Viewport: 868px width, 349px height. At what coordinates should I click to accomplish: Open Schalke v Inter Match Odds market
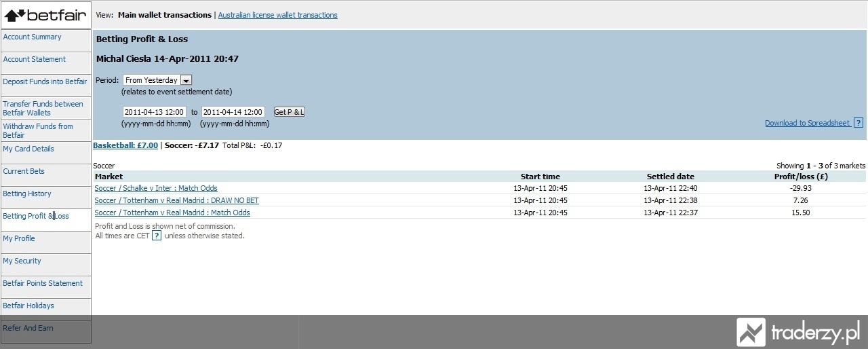(156, 188)
